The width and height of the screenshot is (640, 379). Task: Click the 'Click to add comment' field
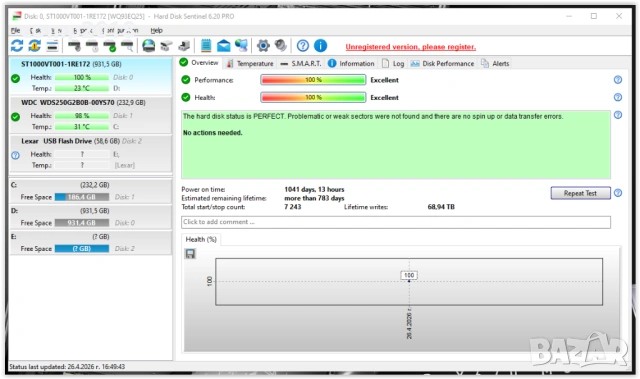[x=396, y=222]
